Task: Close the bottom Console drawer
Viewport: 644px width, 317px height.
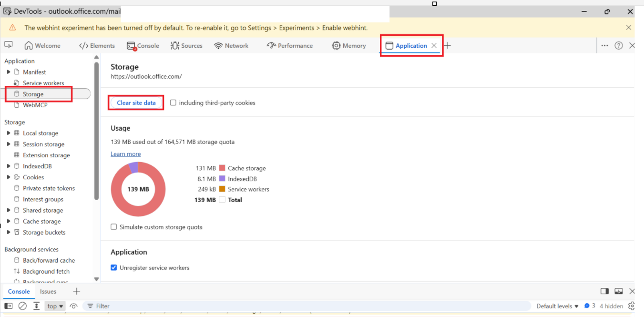Action: click(632, 291)
